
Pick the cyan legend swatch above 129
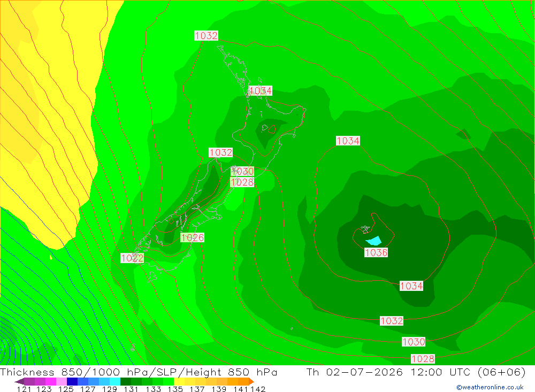tap(115, 381)
